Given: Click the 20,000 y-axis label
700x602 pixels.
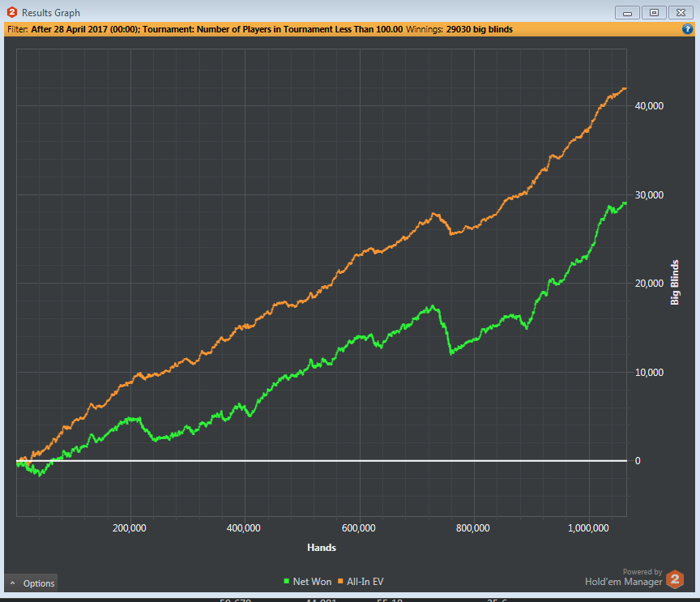Looking at the screenshot, I should [x=649, y=284].
